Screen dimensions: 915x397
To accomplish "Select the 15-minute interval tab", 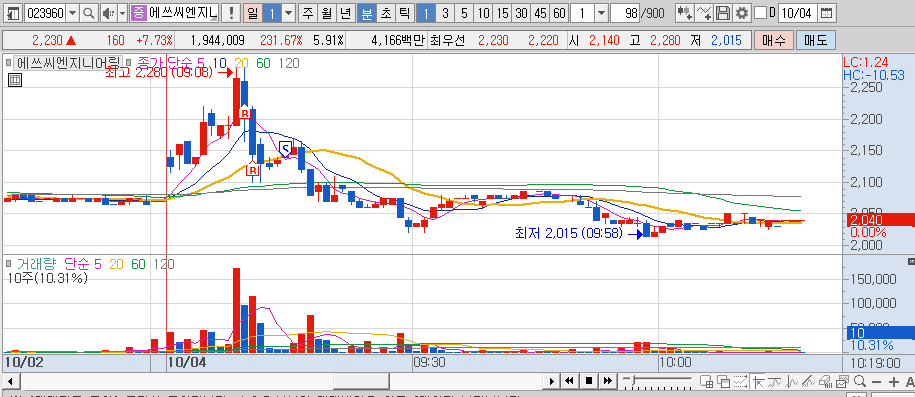I will click(x=502, y=12).
